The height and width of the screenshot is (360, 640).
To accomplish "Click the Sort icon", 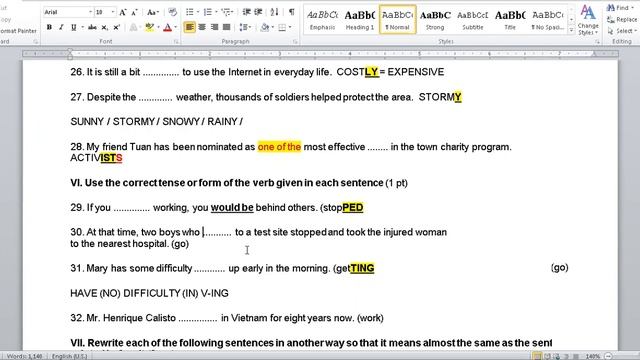I will coord(274,12).
